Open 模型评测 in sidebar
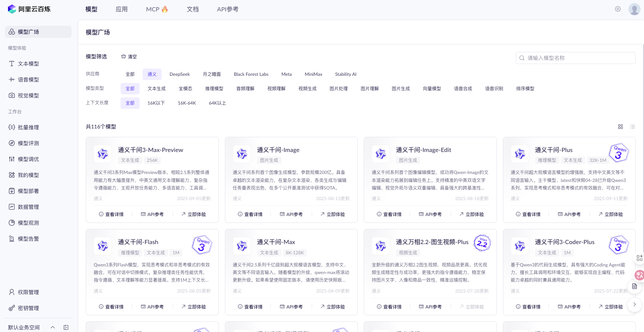 tap(38, 143)
